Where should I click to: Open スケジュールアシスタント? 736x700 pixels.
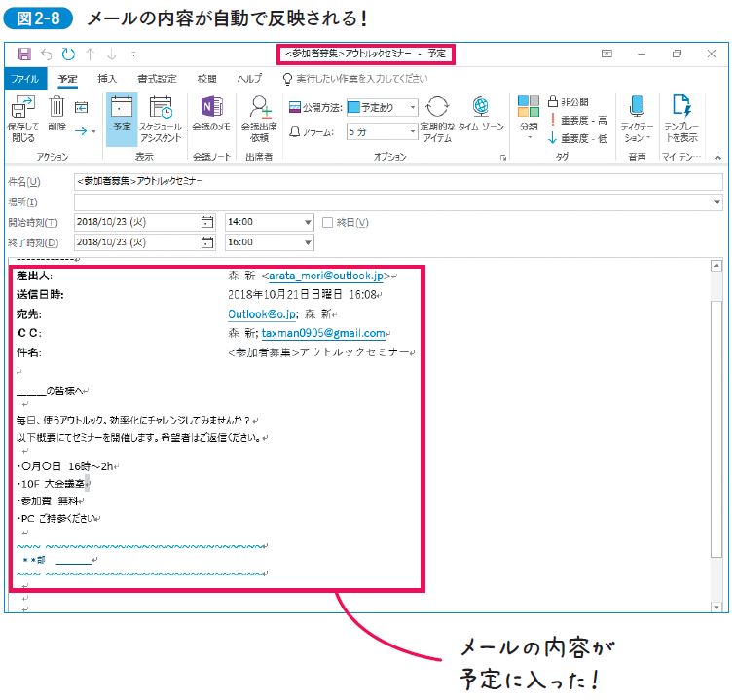pyautogui.click(x=161, y=119)
